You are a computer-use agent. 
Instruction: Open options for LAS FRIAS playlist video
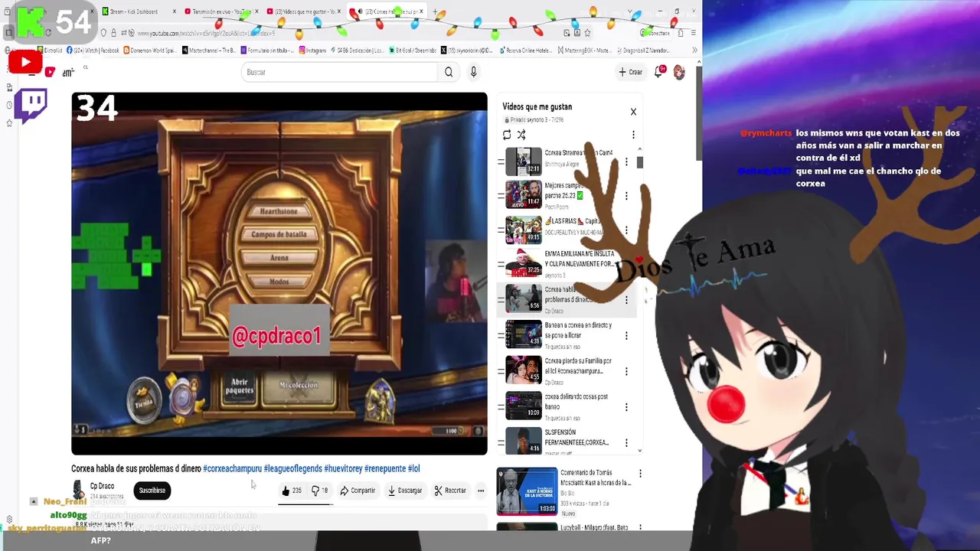626,230
